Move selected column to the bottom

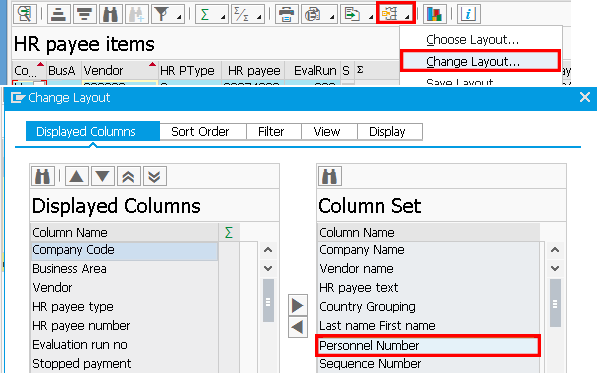[155, 177]
